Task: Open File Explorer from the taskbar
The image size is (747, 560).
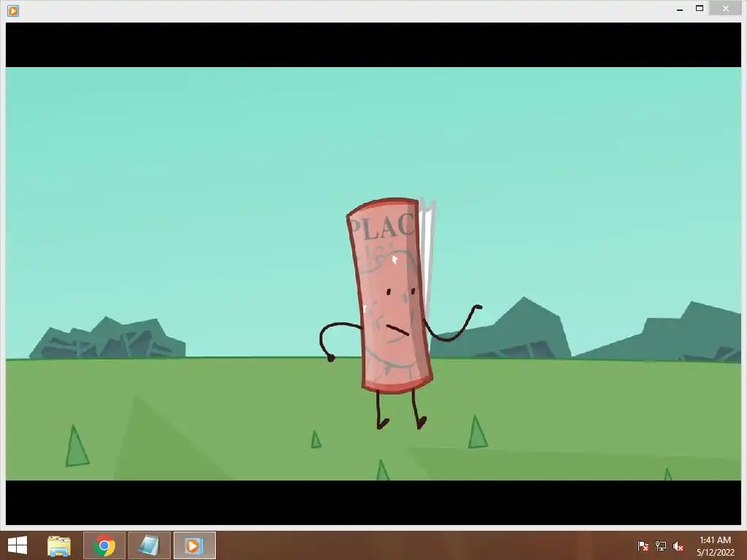Action: [59, 545]
